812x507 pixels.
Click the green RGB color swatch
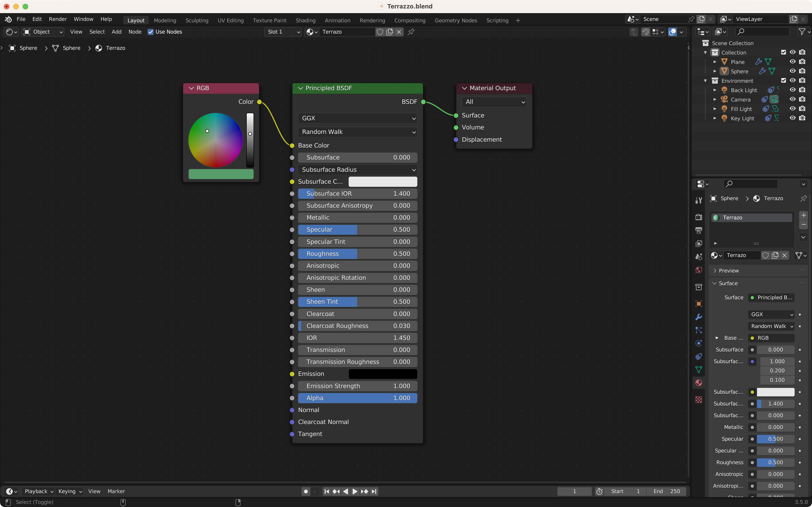(x=221, y=174)
